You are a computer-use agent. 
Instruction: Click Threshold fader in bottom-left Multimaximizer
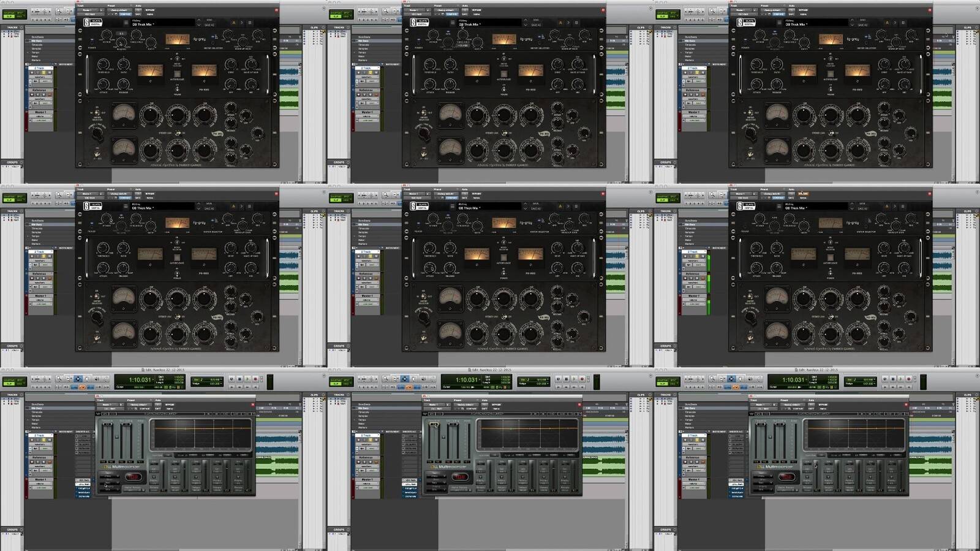click(107, 424)
